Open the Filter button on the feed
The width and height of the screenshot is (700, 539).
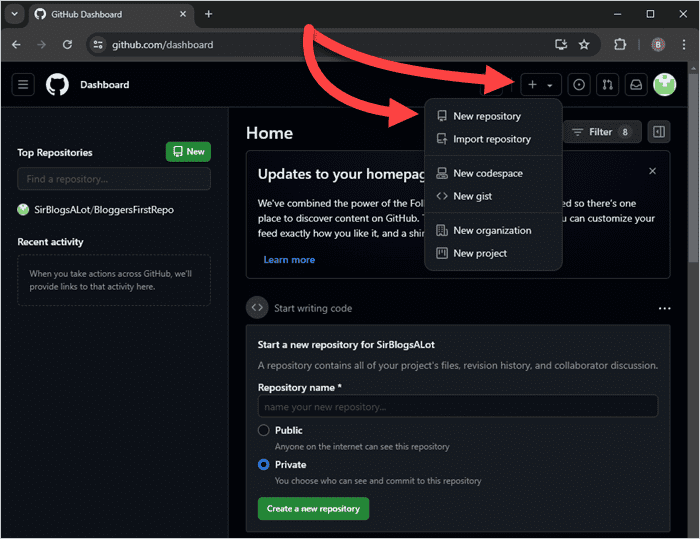602,132
